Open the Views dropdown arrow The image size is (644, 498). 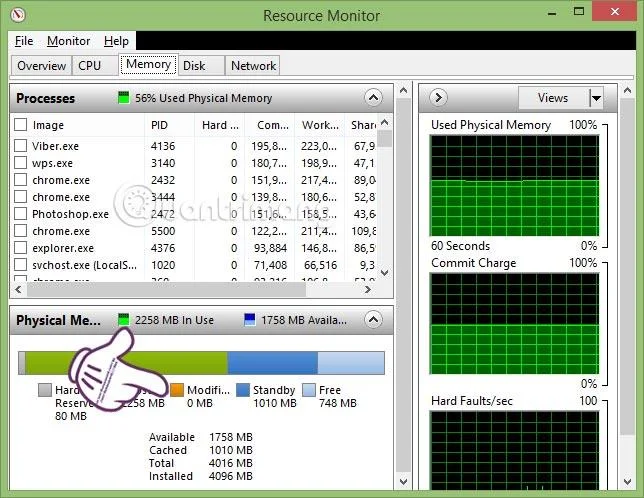(596, 98)
